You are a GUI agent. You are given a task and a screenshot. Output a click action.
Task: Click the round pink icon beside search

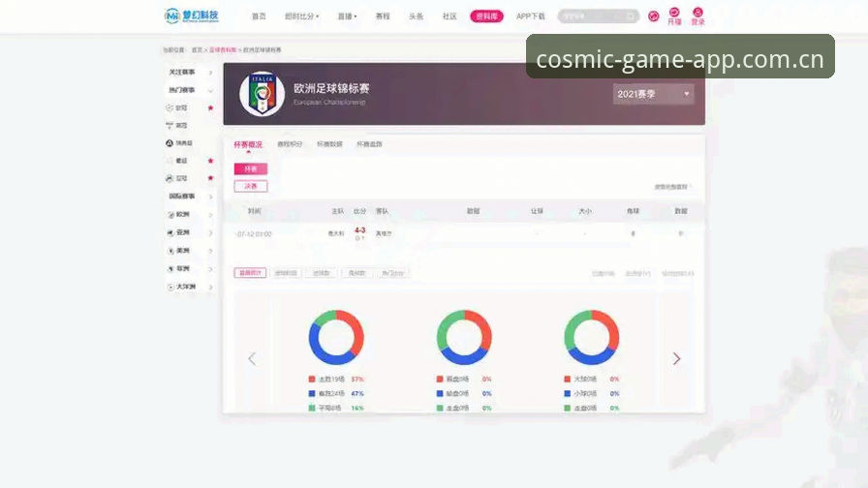(654, 16)
